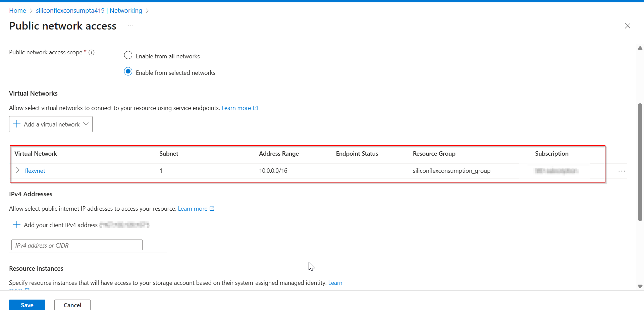Open the Add a virtual network dropdown chevron

click(86, 124)
